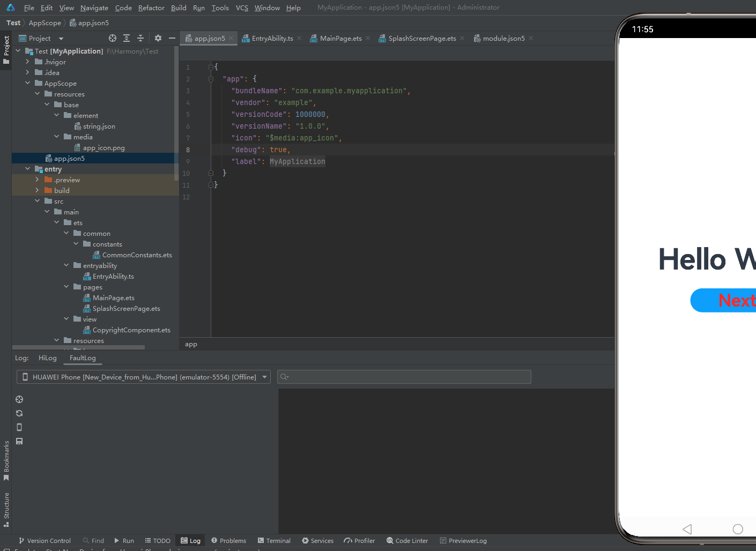The width and height of the screenshot is (756, 551).
Task: Open the PreviewerLog tool window
Action: click(x=463, y=541)
